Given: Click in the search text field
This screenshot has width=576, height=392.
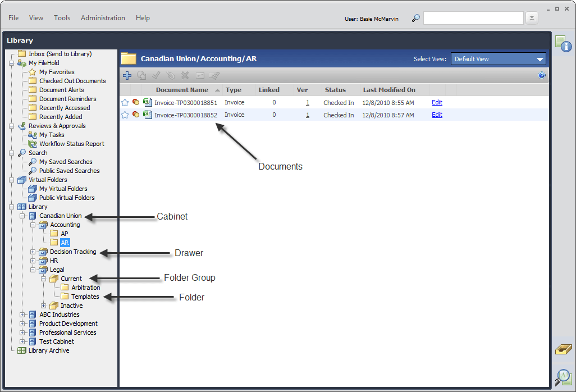Looking at the screenshot, I should click(473, 18).
